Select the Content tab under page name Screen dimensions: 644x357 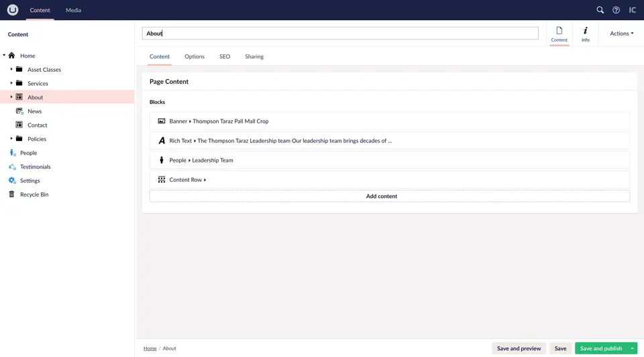(160, 56)
